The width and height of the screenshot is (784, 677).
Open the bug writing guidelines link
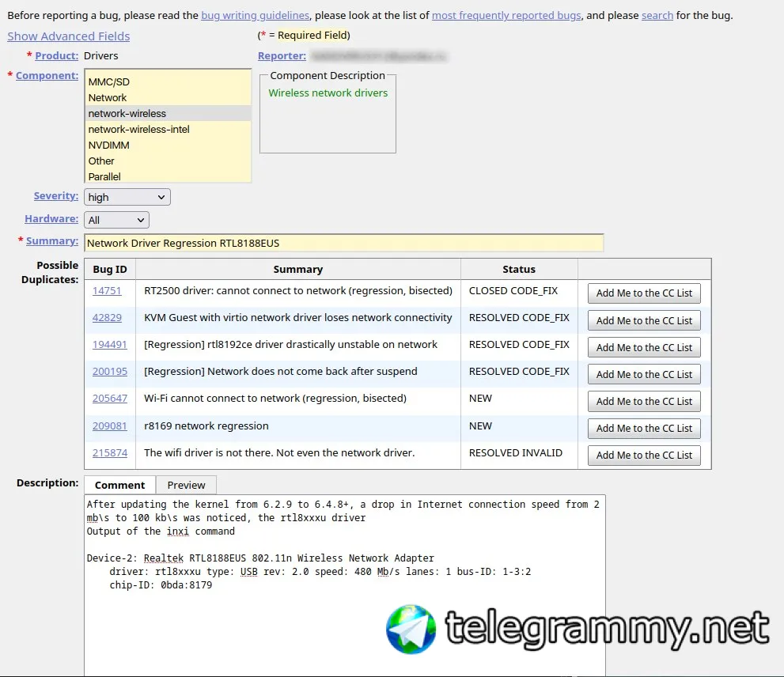255,16
